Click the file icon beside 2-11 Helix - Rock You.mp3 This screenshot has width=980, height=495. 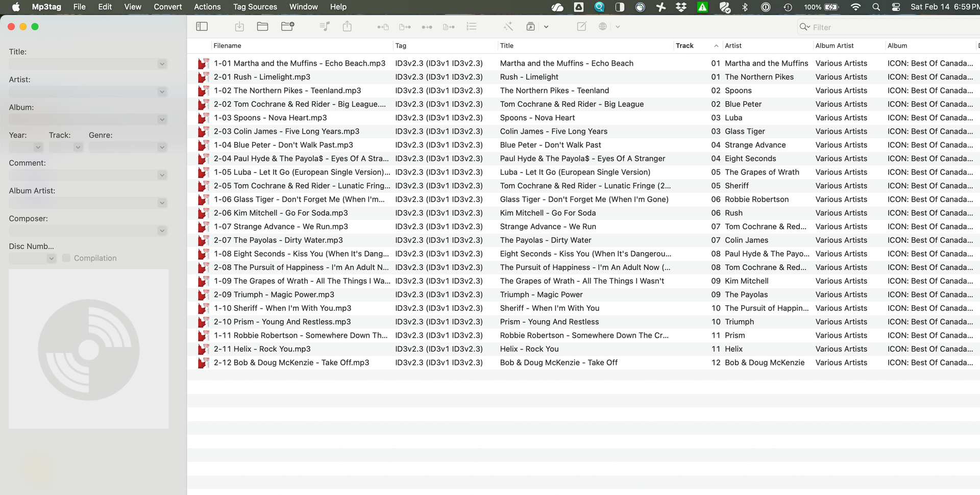pos(203,349)
